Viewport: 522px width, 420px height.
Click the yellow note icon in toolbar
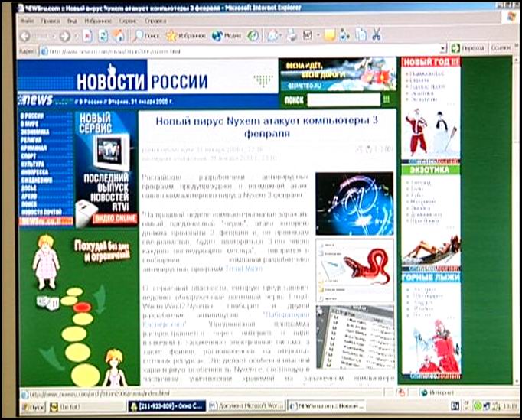click(x=330, y=35)
